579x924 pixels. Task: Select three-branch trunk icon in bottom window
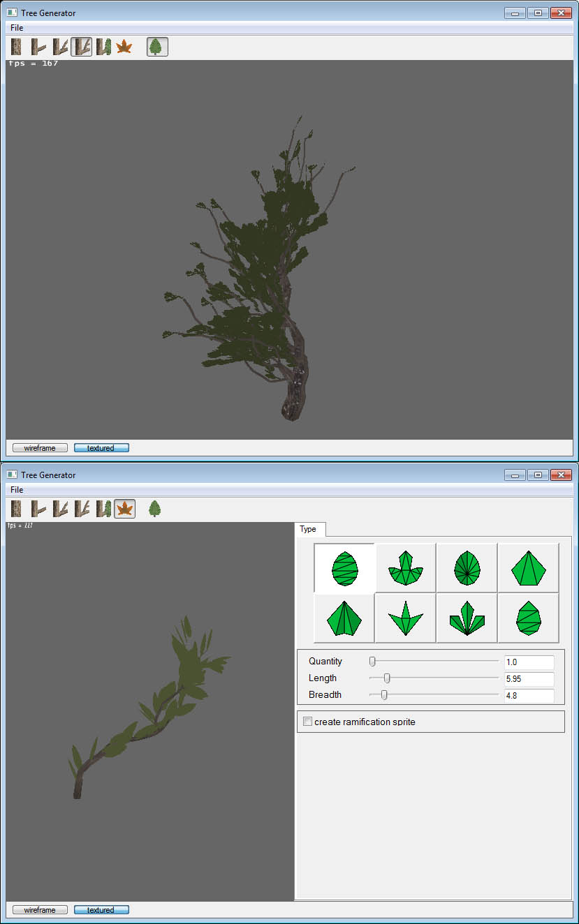point(82,509)
